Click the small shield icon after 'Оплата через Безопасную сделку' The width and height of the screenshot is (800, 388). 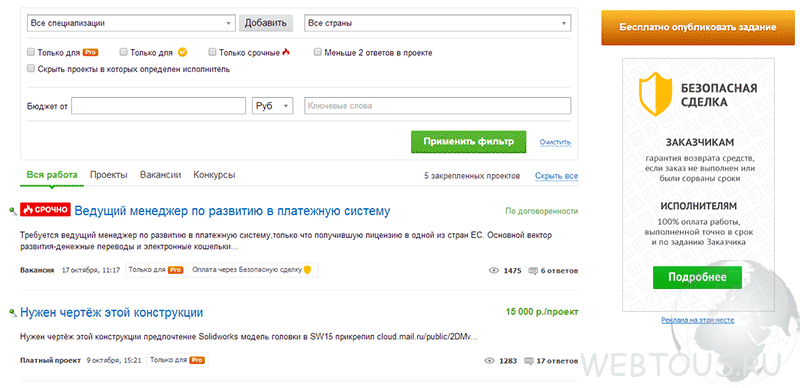coord(307,270)
